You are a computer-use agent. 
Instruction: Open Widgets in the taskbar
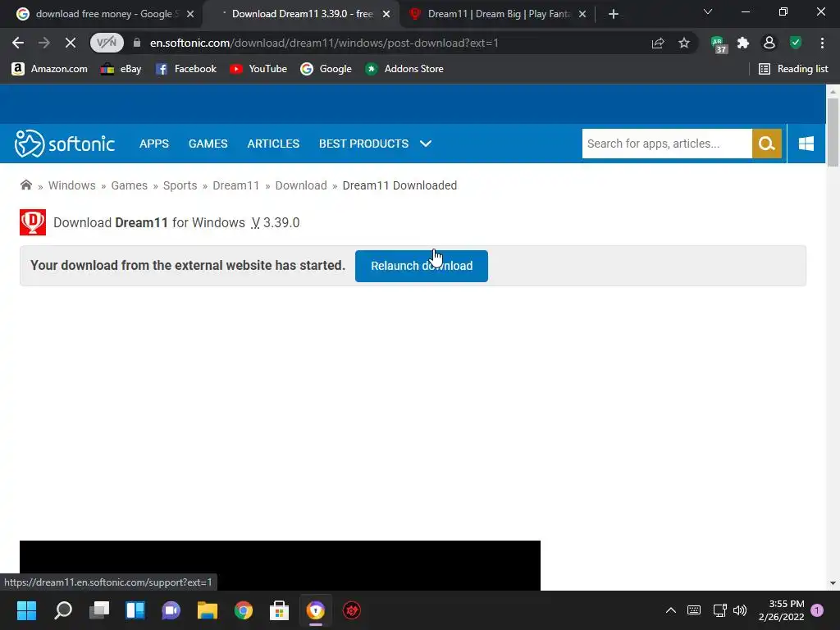pos(135,610)
